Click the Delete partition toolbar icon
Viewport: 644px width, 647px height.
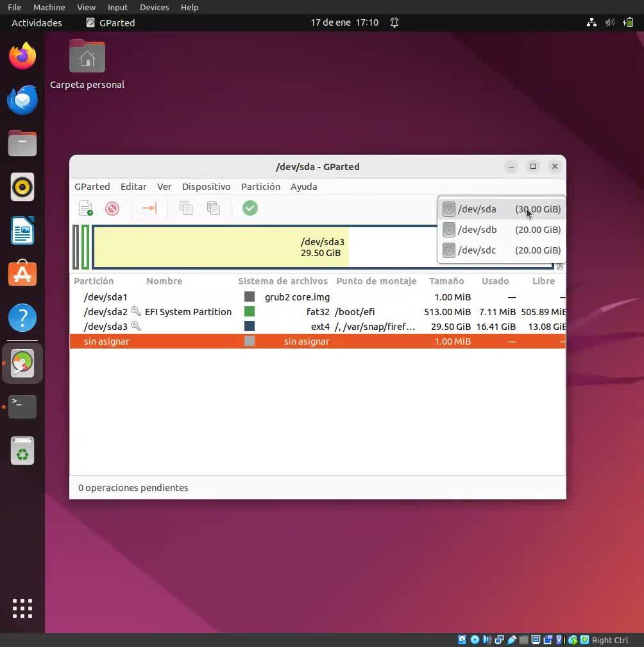click(x=112, y=208)
